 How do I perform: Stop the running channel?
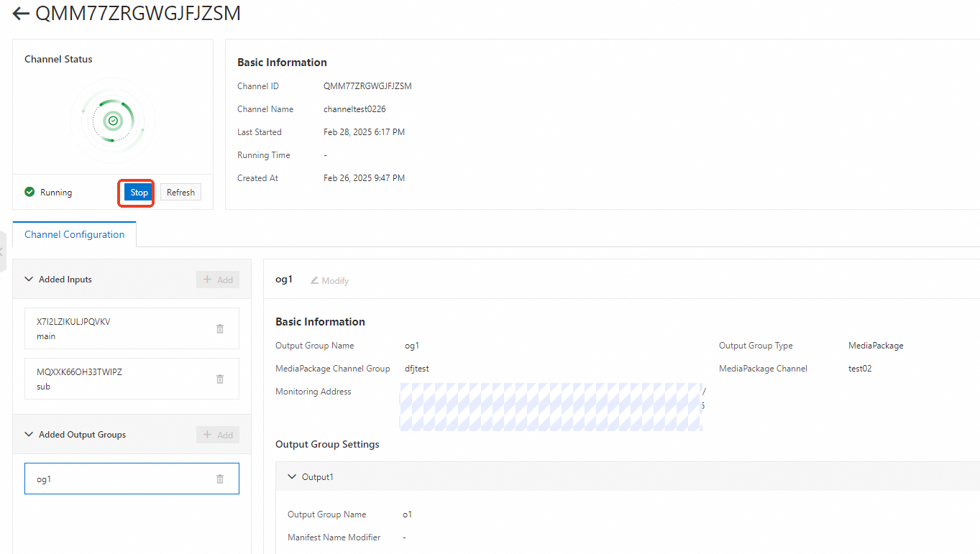coord(139,193)
